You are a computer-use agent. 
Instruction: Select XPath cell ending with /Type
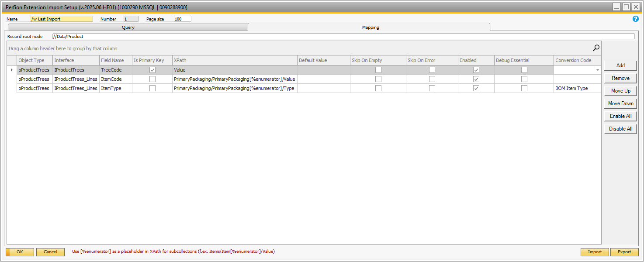(235, 88)
